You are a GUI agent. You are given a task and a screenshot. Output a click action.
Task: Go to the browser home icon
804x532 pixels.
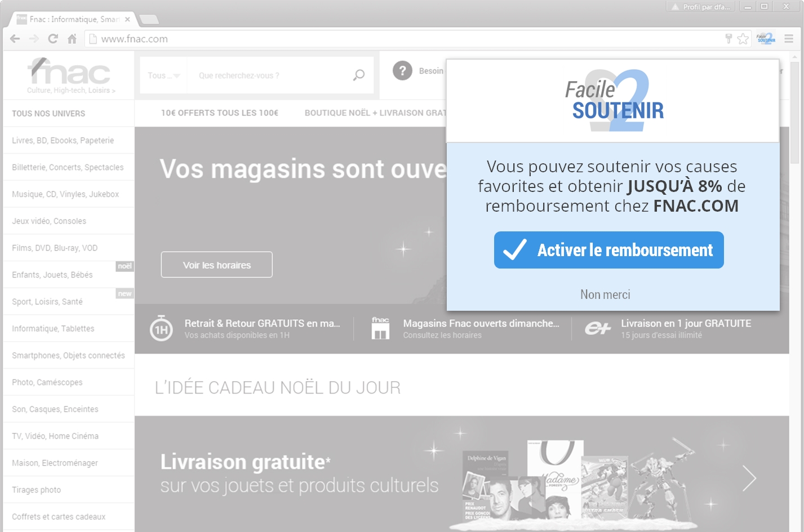[72, 39]
